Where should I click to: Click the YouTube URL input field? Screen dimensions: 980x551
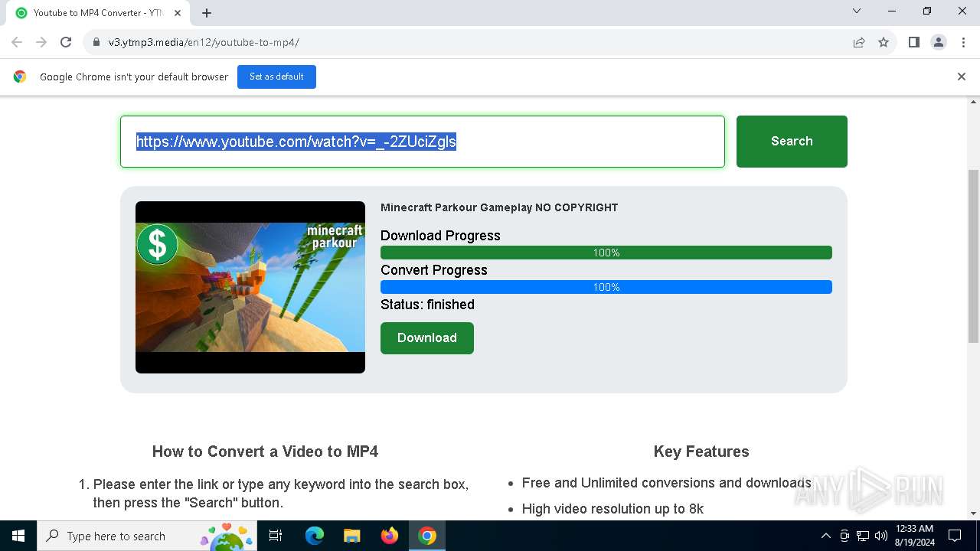tap(423, 142)
